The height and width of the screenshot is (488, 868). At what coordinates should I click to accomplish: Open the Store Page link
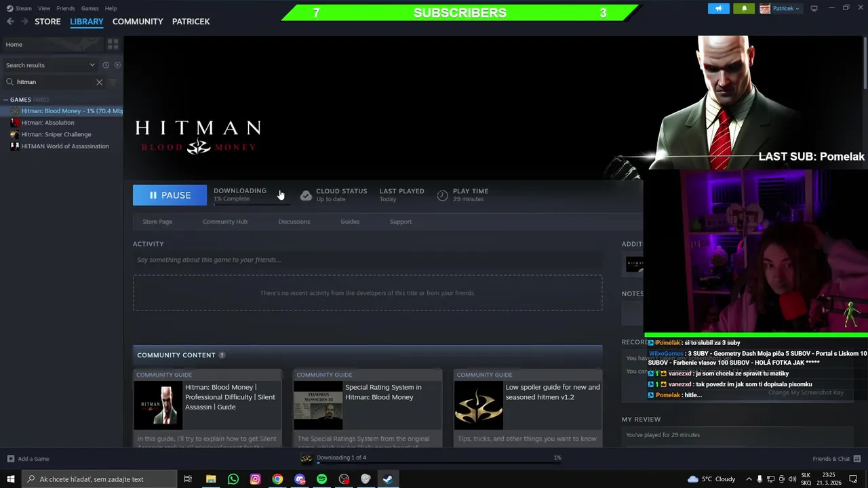pos(157,222)
